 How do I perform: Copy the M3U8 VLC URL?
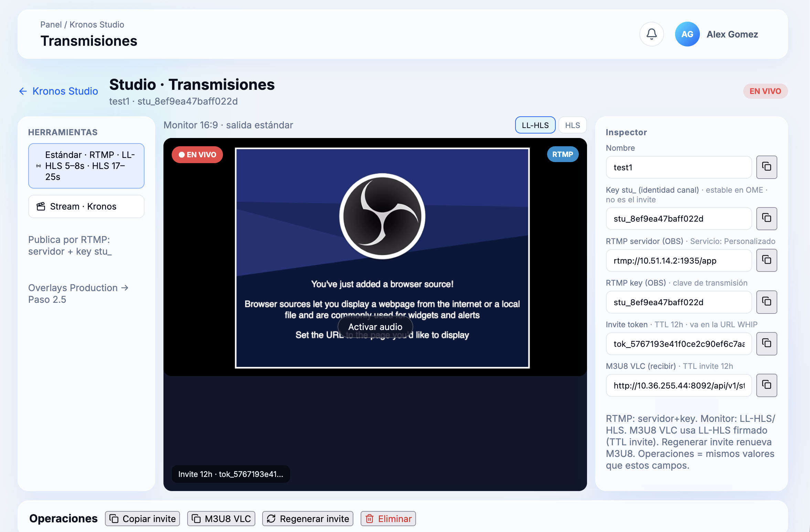(x=766, y=385)
